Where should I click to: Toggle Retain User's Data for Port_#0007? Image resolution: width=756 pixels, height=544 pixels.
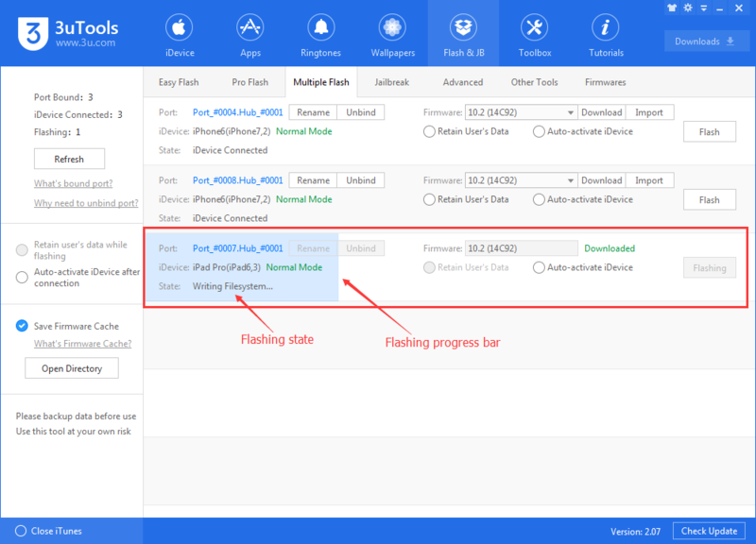429,267
